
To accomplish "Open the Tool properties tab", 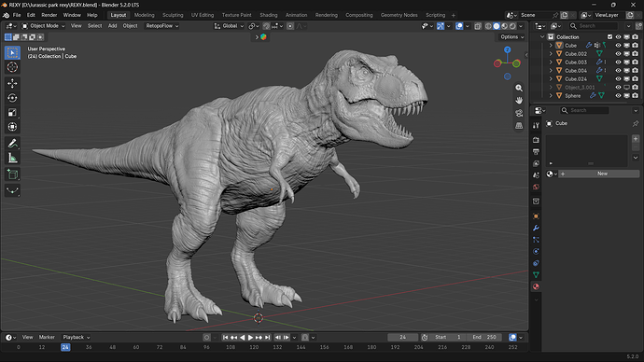I will (x=536, y=125).
